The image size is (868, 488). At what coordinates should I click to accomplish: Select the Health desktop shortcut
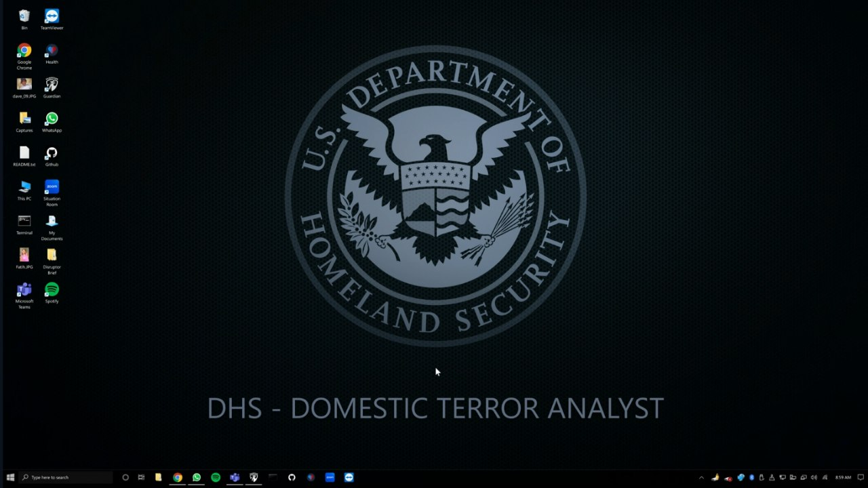[x=52, y=54]
